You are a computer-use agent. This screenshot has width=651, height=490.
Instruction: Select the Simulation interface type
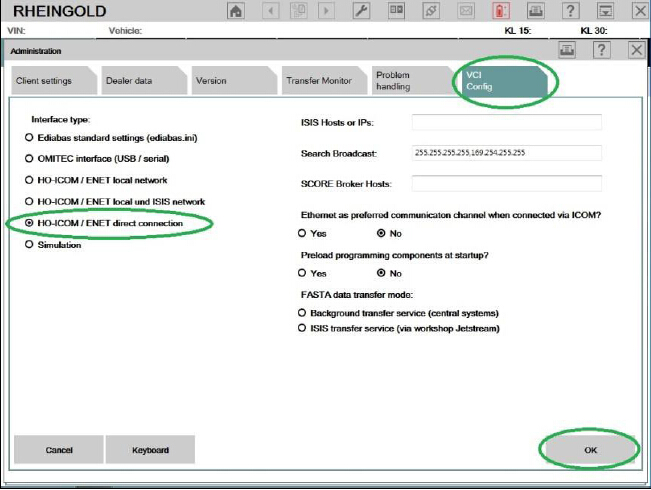[x=29, y=244]
